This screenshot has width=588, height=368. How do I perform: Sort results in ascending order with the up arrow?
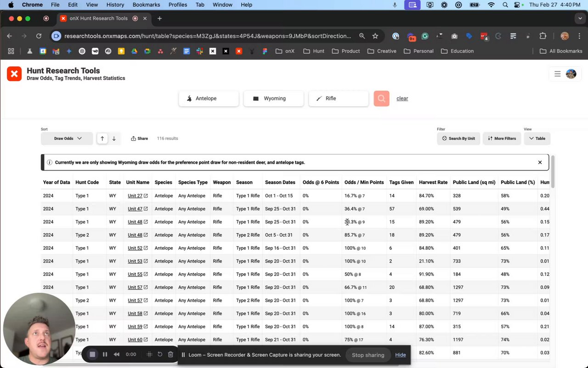point(102,138)
